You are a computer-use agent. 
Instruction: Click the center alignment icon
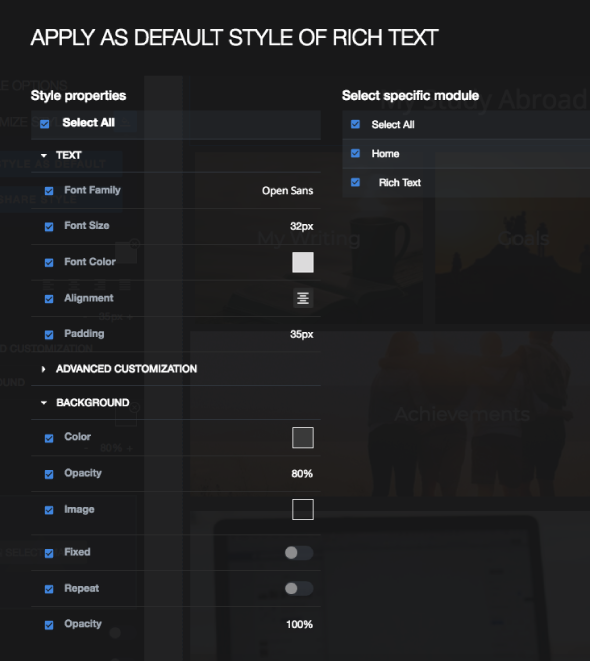(x=303, y=298)
